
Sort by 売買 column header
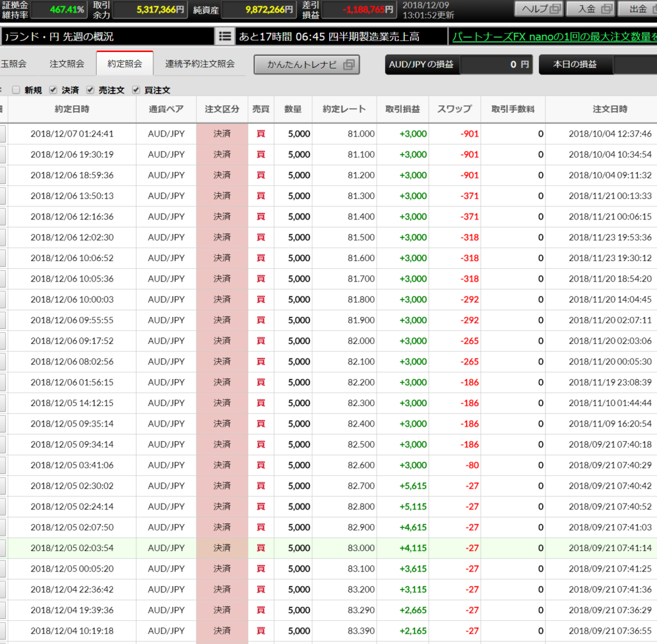[x=260, y=109]
